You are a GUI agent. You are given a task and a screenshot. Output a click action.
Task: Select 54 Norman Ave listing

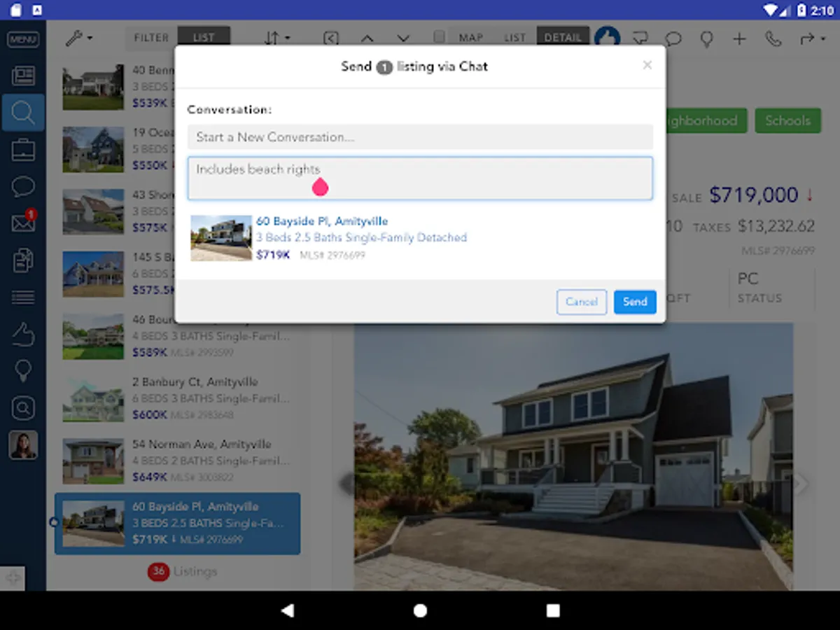(x=177, y=461)
